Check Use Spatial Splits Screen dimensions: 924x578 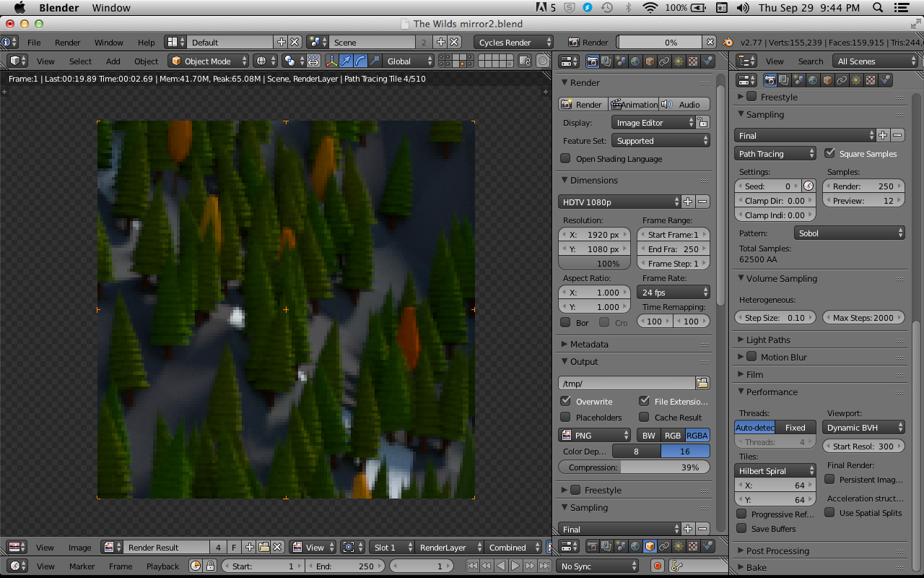[829, 512]
